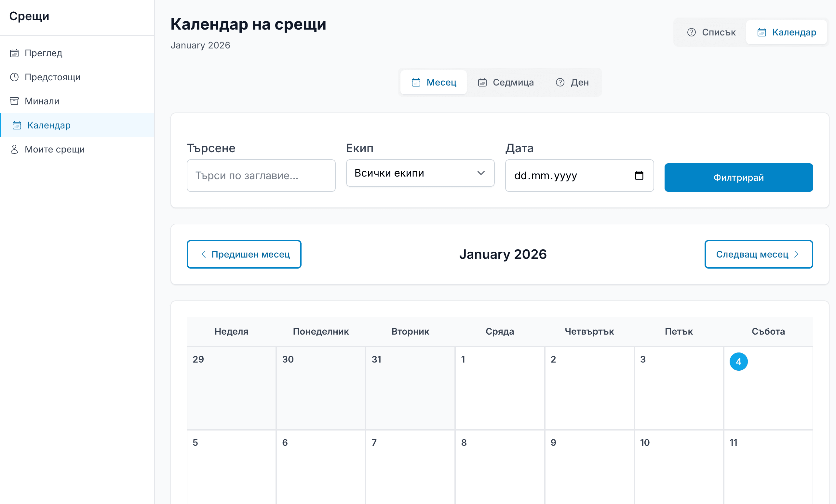
Task: Select day 10 calendar cell
Action: [x=679, y=467]
